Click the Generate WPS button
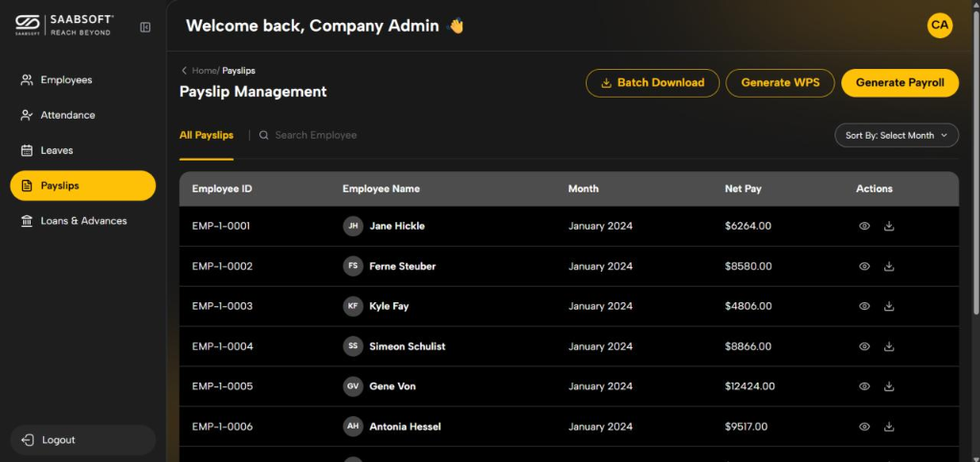Image resolution: width=980 pixels, height=462 pixels. (780, 83)
